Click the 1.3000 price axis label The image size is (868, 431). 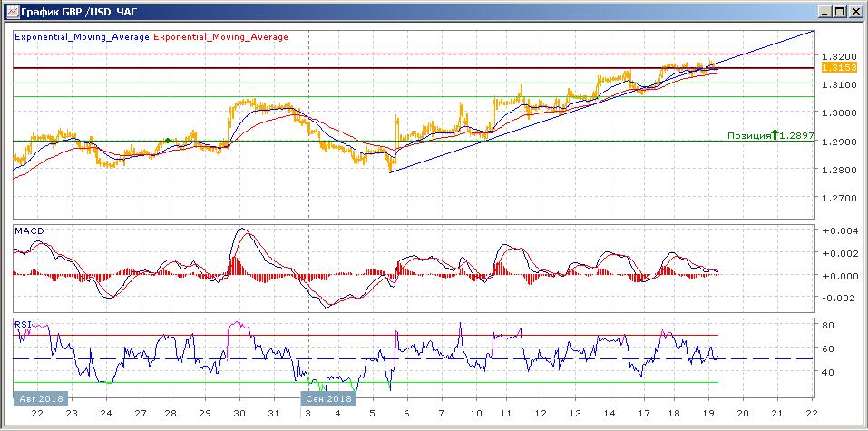click(835, 113)
